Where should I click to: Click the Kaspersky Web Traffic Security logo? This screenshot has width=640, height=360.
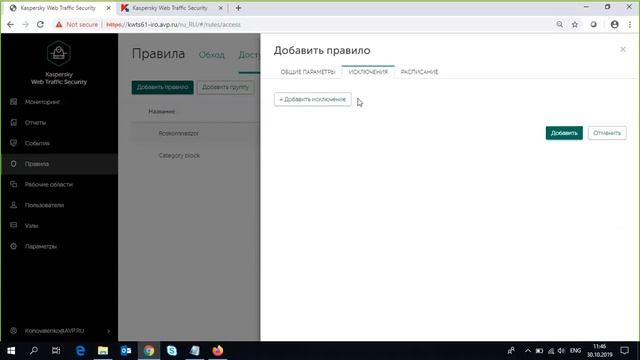pos(59,53)
